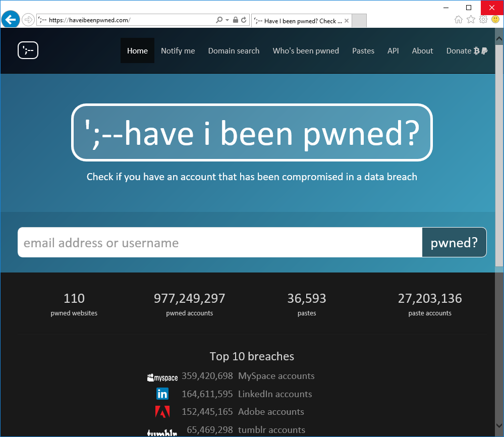Screen dimensions: 504x437
Task: Select the Home nav item
Action: pos(137,50)
